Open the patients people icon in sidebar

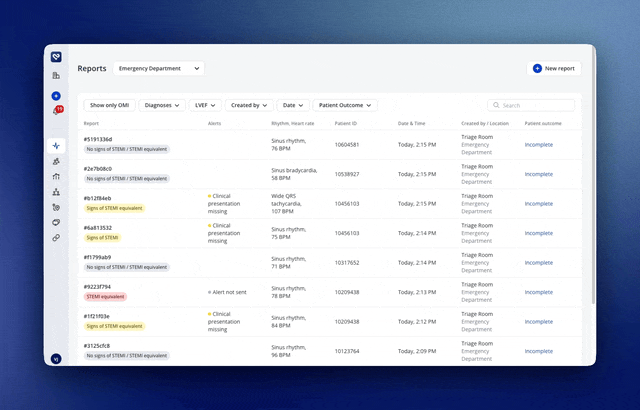56,161
